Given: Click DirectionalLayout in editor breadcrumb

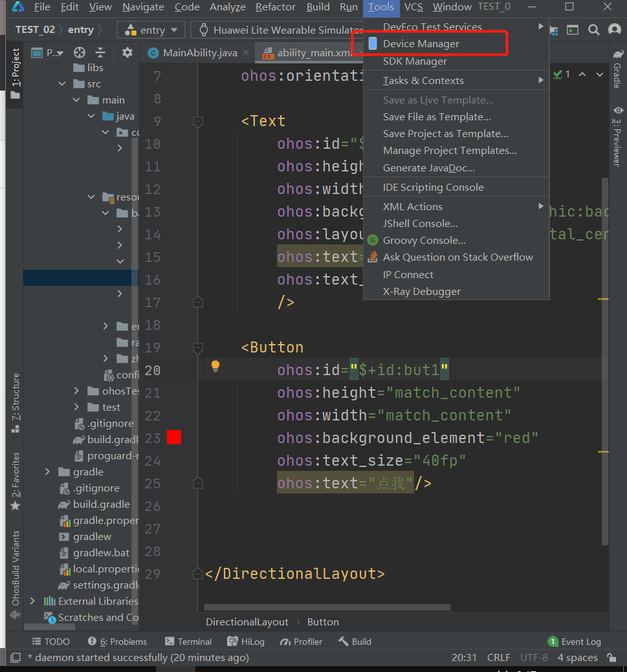Looking at the screenshot, I should [247, 622].
